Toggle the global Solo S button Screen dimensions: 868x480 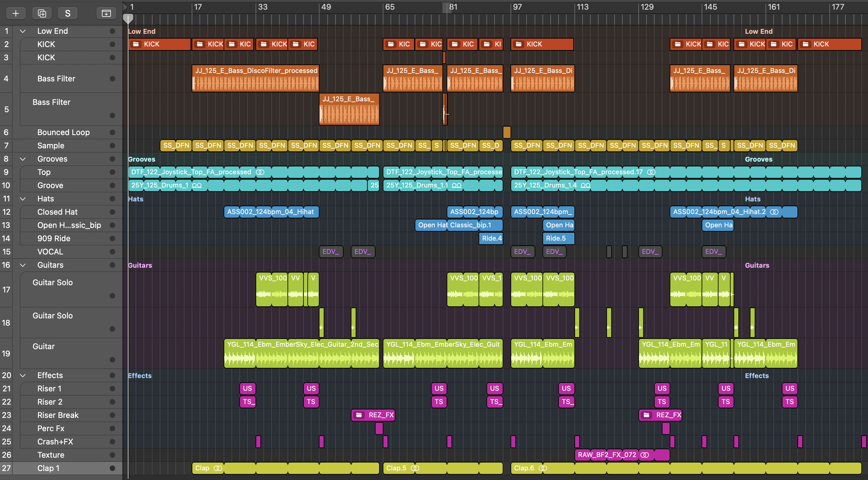(68, 13)
